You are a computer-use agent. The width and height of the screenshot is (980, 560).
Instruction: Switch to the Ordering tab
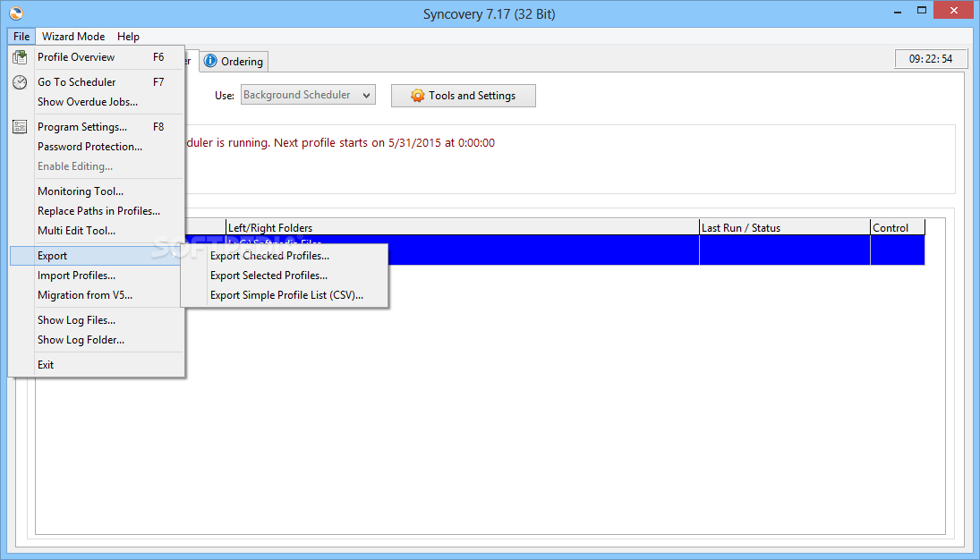coord(234,61)
